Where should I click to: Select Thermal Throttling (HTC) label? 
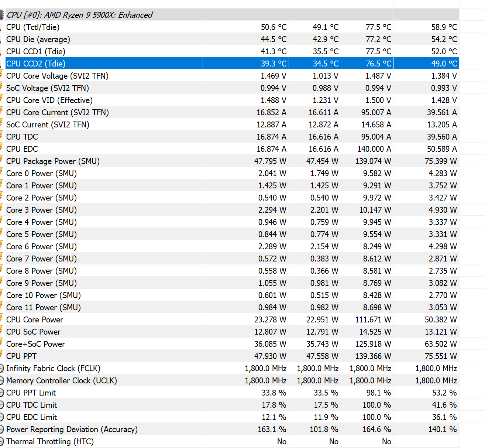50,441
